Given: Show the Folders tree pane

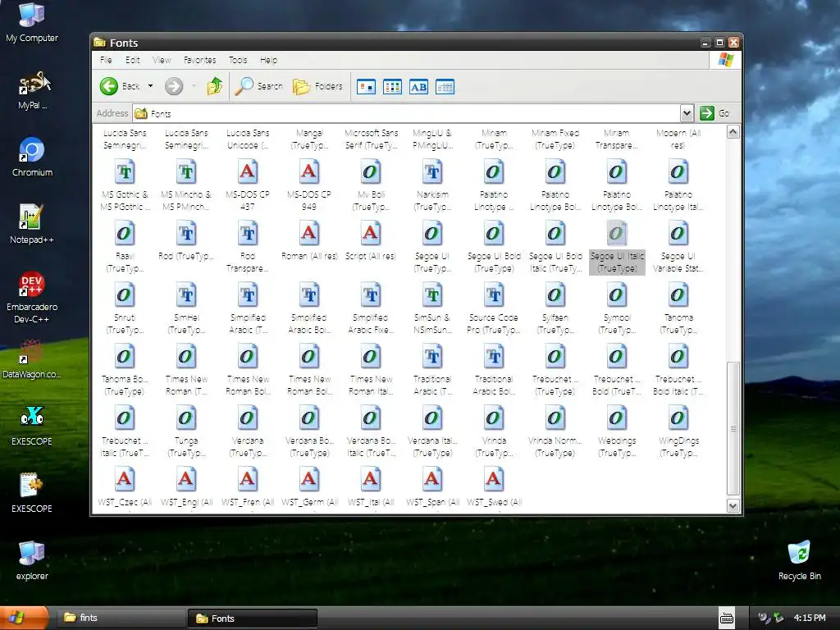Looking at the screenshot, I should [317, 86].
